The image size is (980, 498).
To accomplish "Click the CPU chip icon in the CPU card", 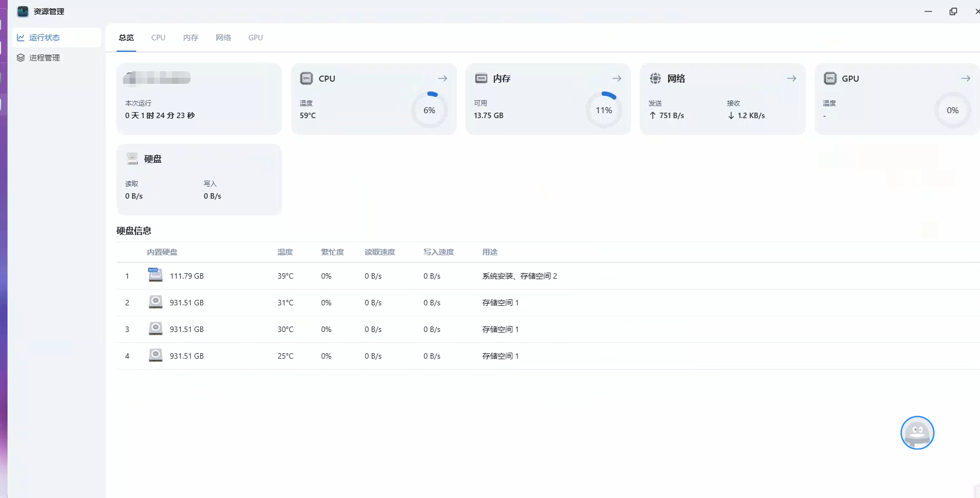I will click(x=307, y=78).
